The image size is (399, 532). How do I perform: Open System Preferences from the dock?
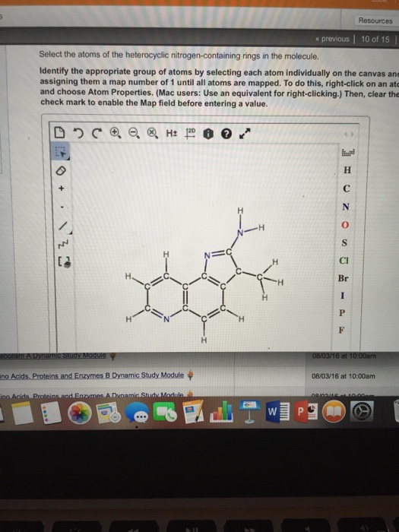tap(362, 411)
